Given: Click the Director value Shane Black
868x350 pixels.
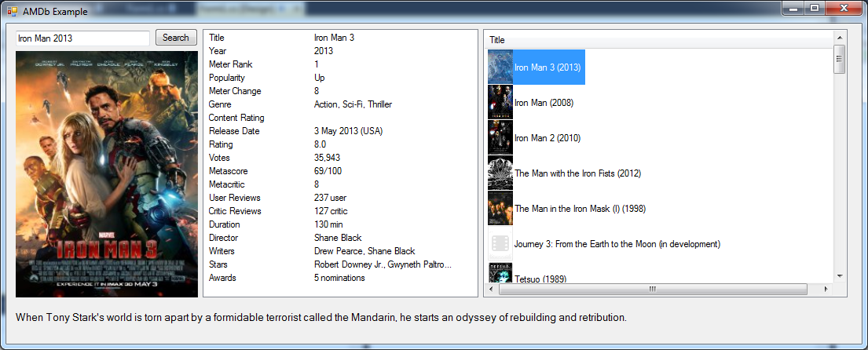Looking at the screenshot, I should 338,238.
